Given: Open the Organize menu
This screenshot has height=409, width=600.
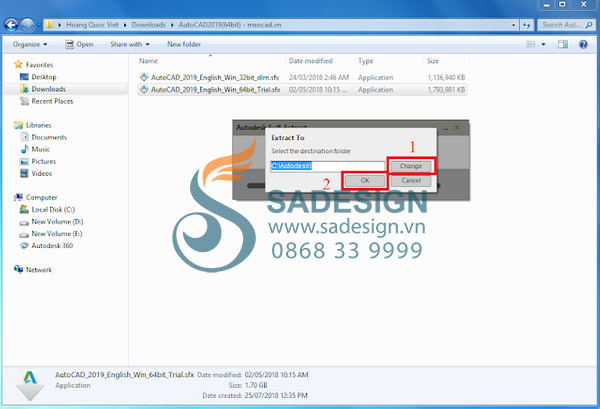Looking at the screenshot, I should pyautogui.click(x=30, y=44).
